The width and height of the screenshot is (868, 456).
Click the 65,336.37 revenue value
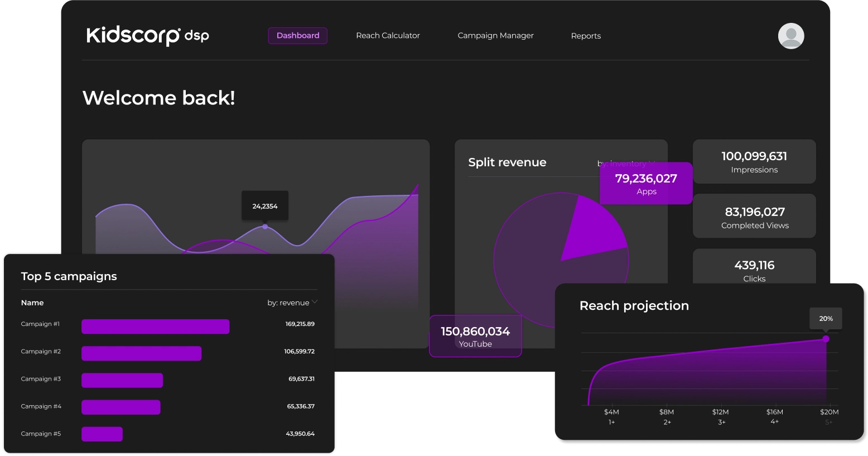[301, 406]
